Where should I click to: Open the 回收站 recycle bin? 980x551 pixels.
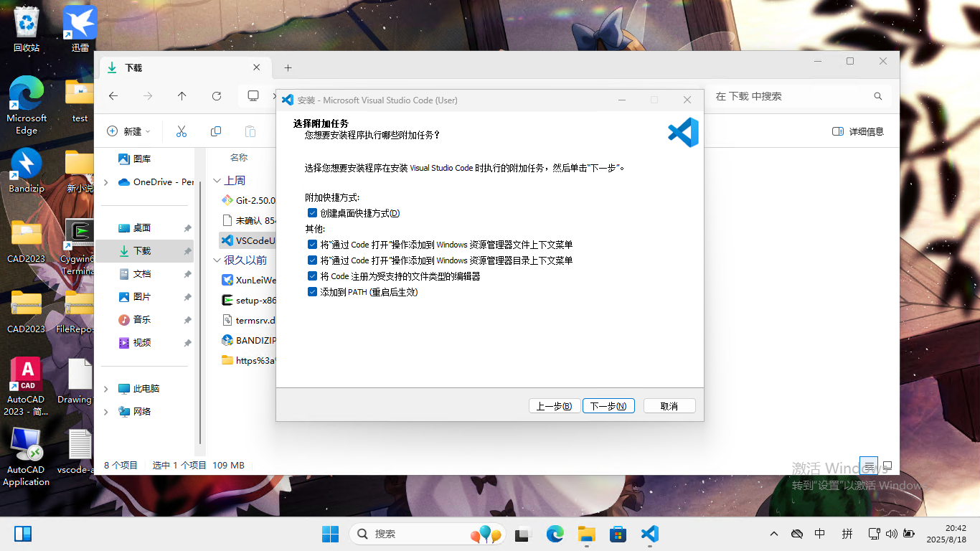(26, 22)
